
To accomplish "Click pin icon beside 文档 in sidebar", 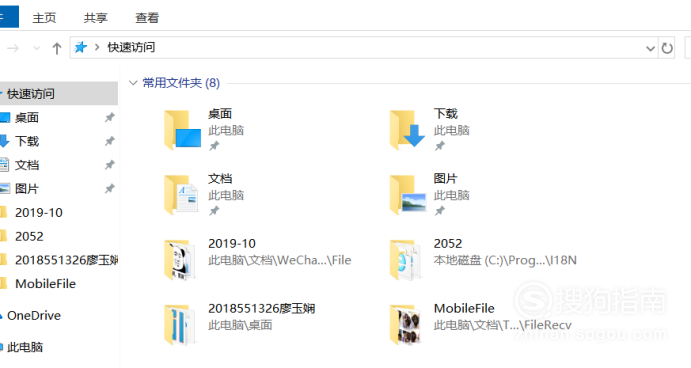I will 109,165.
